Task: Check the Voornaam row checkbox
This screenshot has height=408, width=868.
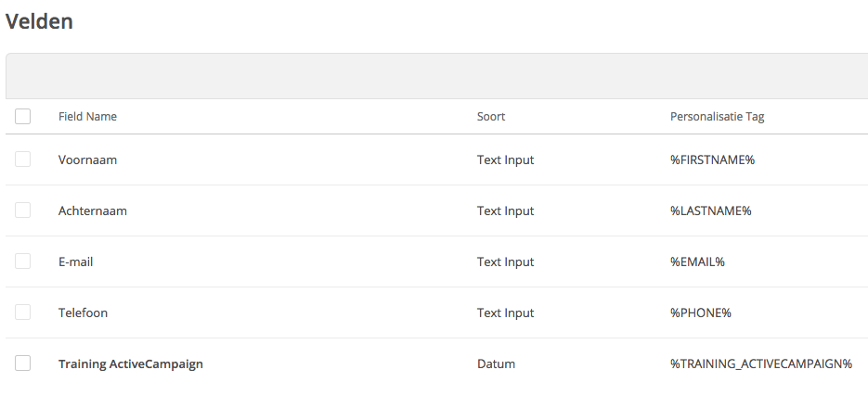Action: coord(23,159)
